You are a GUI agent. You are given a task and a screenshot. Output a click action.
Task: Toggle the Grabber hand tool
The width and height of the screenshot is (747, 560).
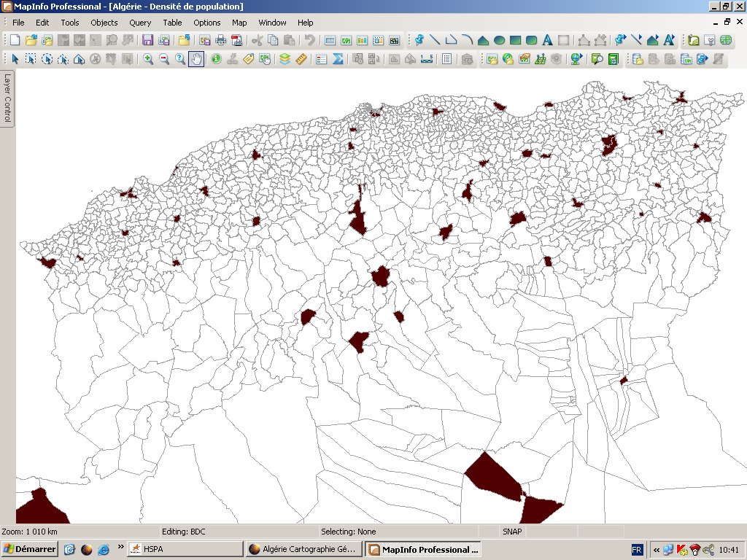(x=196, y=59)
